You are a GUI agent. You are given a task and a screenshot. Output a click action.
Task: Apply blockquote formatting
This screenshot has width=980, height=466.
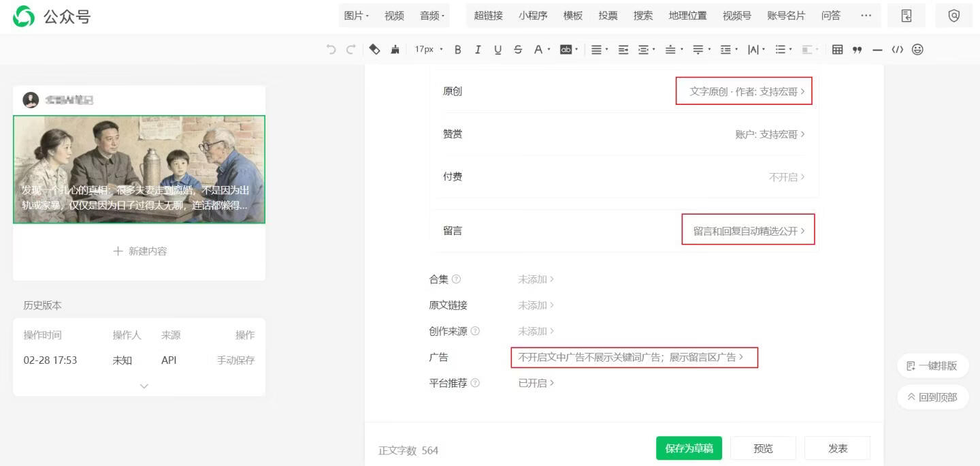tap(856, 49)
